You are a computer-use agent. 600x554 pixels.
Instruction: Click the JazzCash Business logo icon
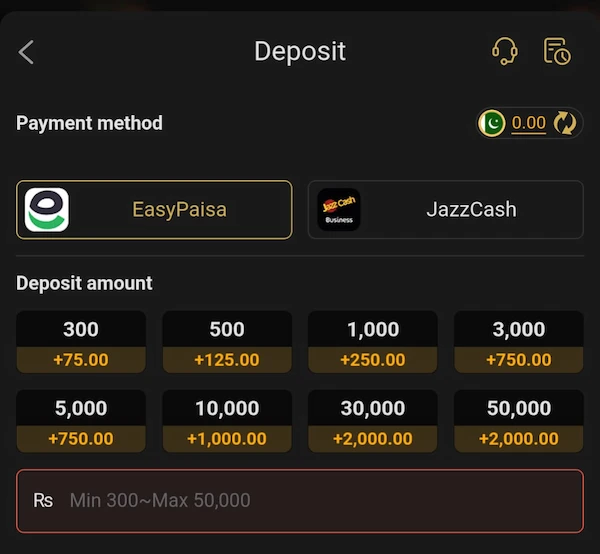tap(339, 210)
